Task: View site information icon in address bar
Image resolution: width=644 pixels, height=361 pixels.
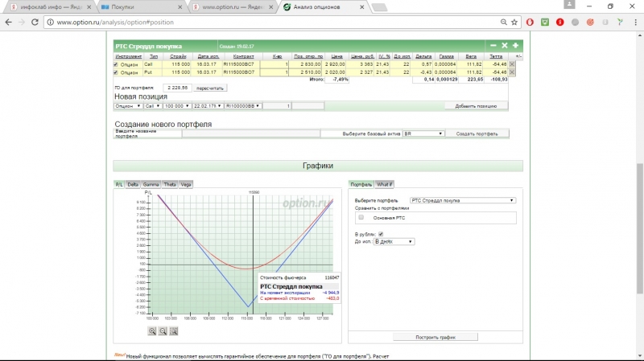Action: (x=50, y=23)
